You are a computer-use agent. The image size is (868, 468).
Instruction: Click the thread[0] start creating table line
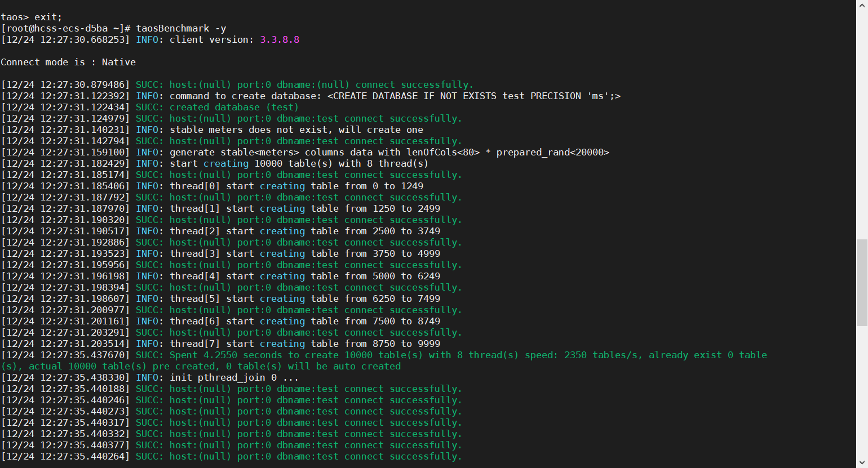(x=296, y=186)
